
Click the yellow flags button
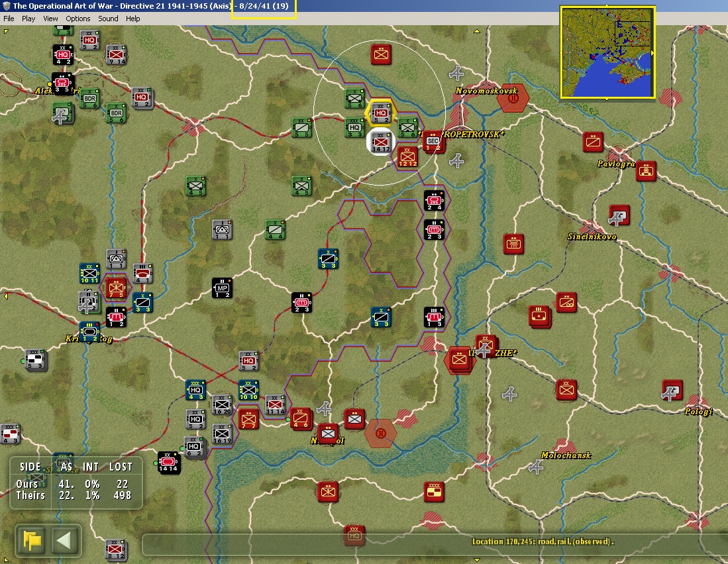point(32,541)
